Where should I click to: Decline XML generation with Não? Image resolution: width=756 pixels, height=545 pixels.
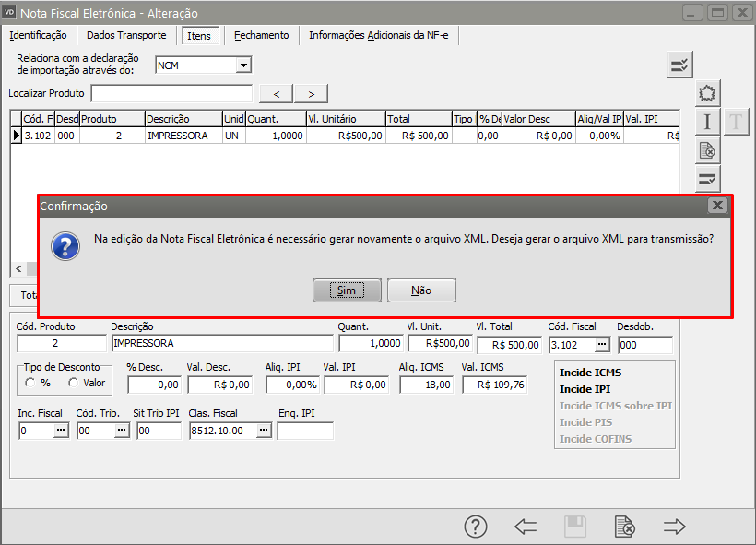point(421,290)
